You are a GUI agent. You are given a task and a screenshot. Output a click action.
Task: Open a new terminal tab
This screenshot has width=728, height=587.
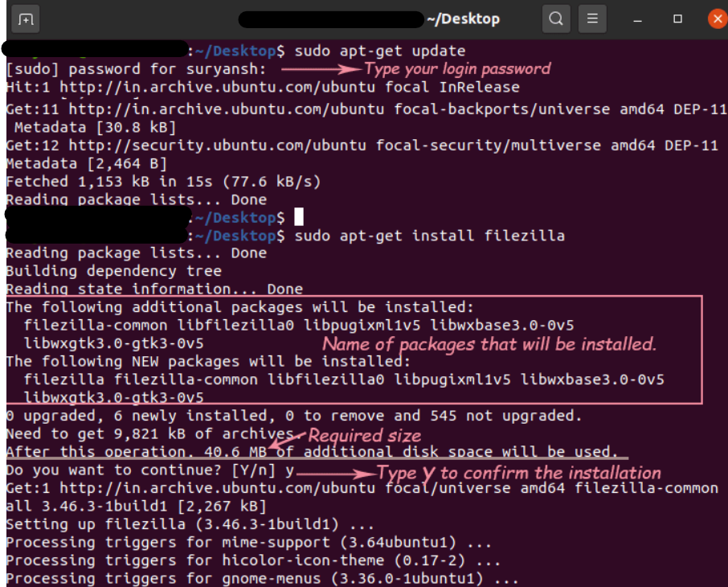pyautogui.click(x=26, y=19)
